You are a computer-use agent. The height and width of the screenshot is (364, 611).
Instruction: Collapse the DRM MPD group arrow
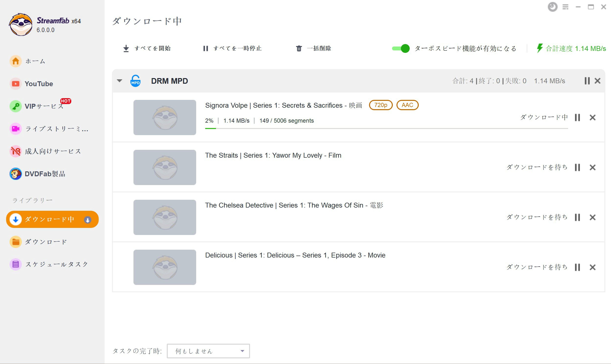[x=120, y=81]
